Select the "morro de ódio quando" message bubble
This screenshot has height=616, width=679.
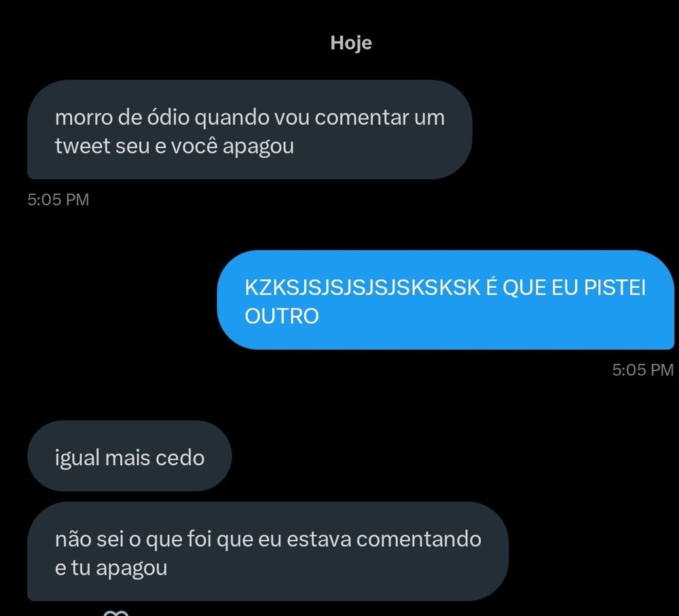(x=249, y=130)
